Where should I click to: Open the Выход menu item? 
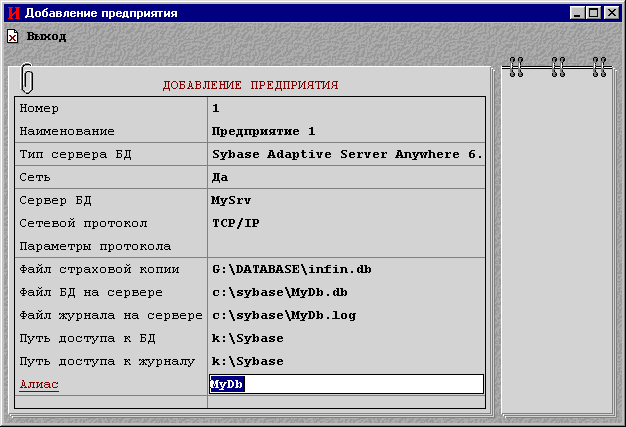46,36
